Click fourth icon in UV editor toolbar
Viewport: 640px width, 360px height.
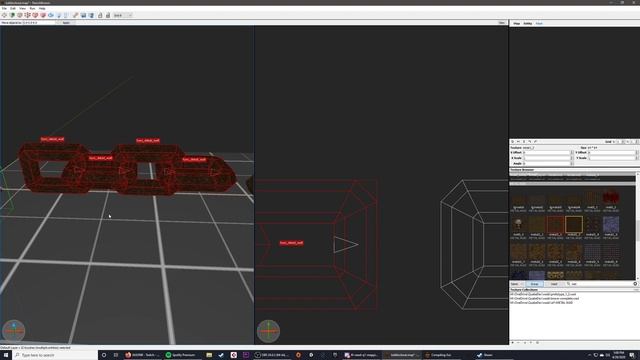point(530,142)
